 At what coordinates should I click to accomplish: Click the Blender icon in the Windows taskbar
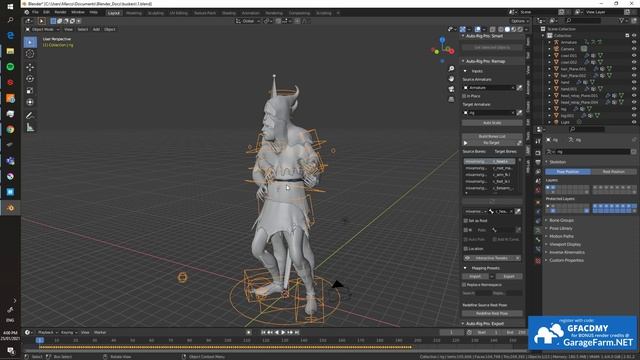tap(10, 208)
